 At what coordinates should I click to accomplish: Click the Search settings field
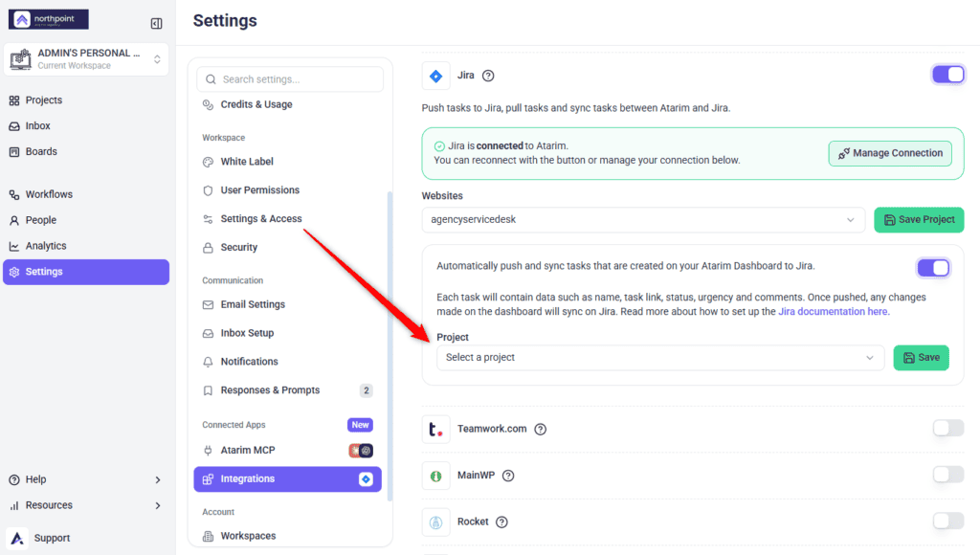pyautogui.click(x=290, y=79)
